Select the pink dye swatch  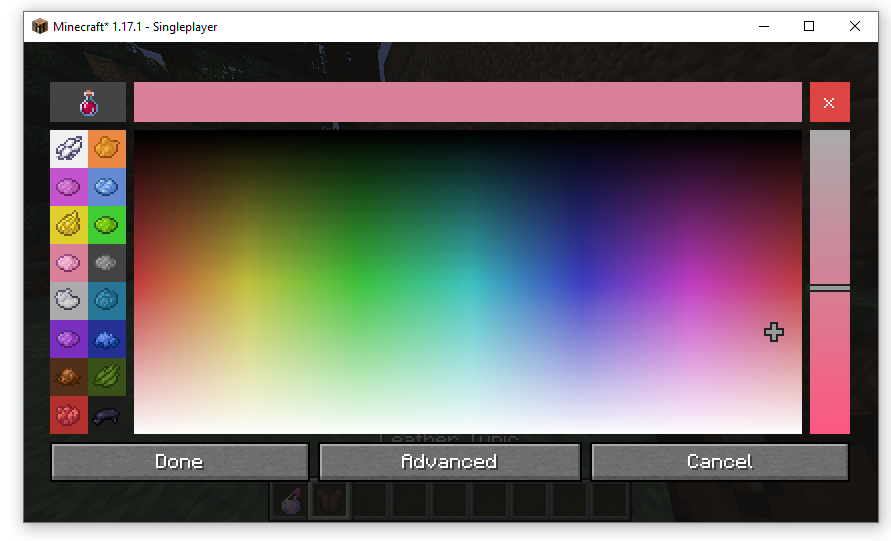[69, 263]
